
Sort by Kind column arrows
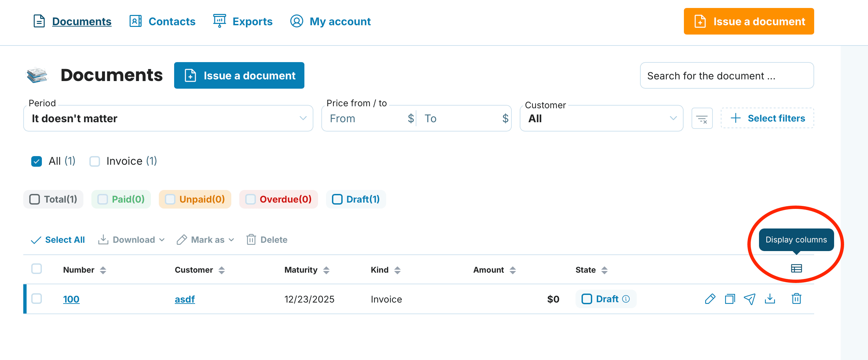coord(397,270)
